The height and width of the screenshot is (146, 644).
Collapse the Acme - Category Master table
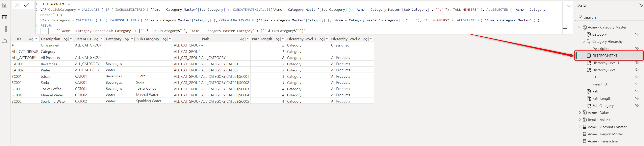pos(580,27)
